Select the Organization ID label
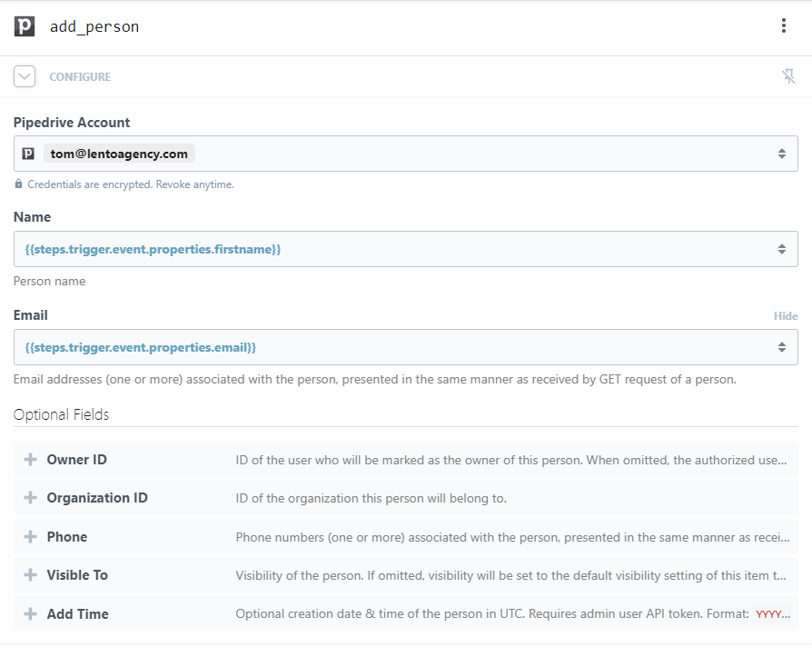This screenshot has height=657, width=812. pos(97,498)
